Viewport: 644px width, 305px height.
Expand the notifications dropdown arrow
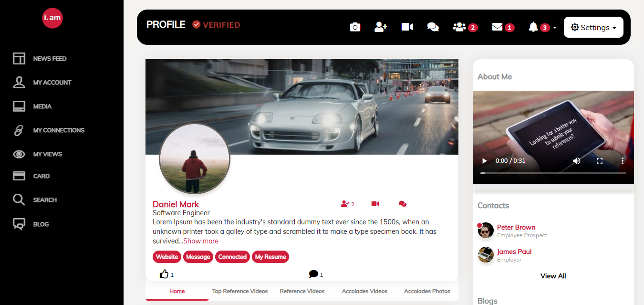point(554,28)
